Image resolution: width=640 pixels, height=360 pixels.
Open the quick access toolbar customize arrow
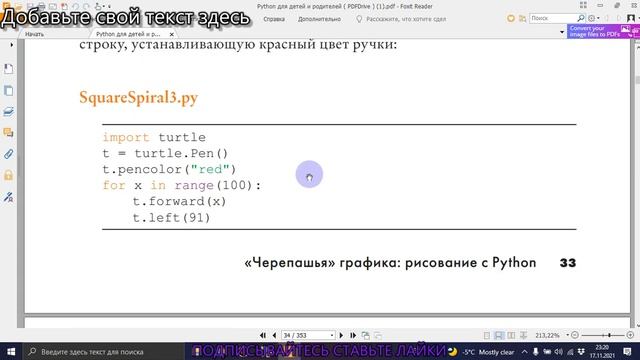(x=109, y=6)
